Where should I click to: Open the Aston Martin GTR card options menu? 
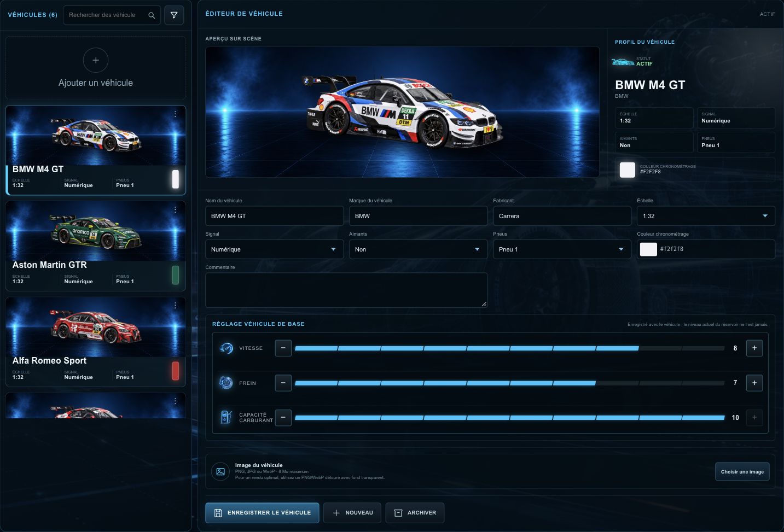coord(175,209)
